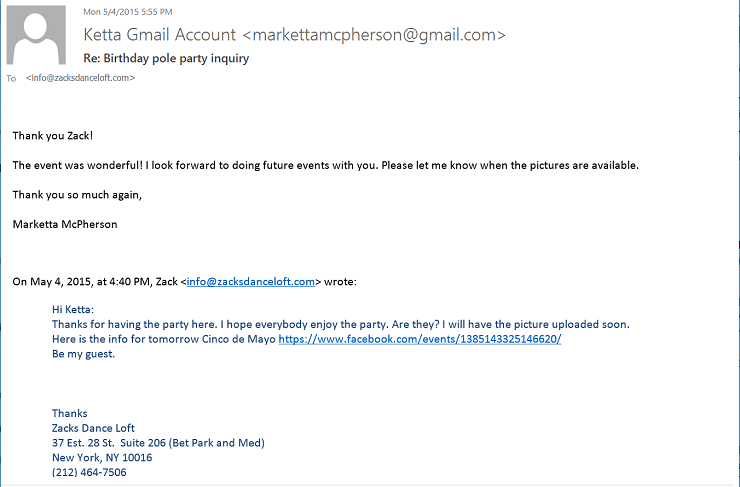Click the sentence 'The event was wonderful!'
Screen dimensions: 740x487
77,165
